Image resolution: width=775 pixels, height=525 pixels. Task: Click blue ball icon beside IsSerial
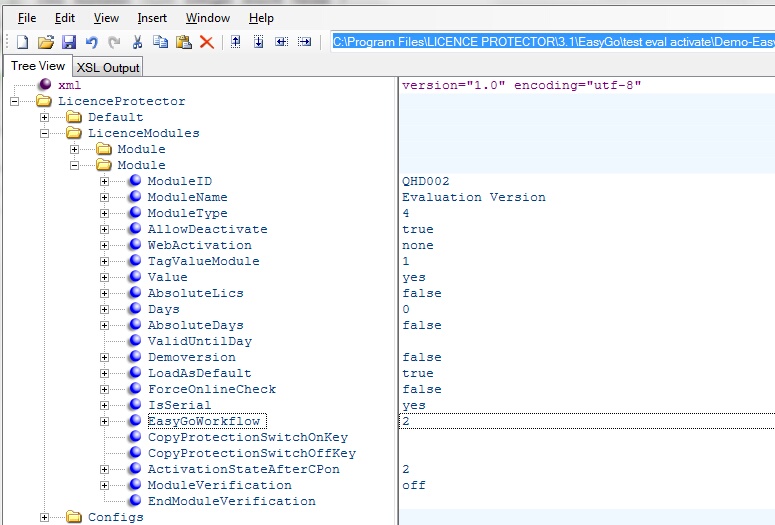pyautogui.click(x=135, y=405)
